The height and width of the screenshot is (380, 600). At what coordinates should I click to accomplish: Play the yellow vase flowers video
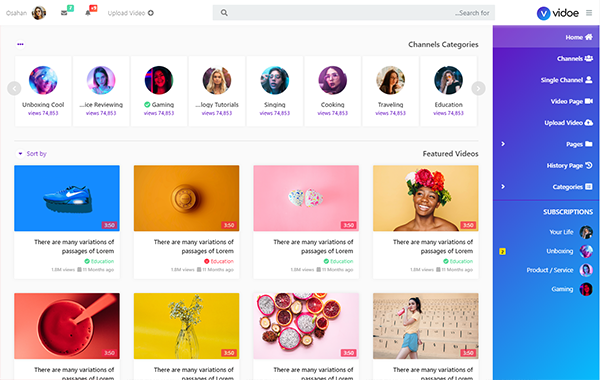click(x=186, y=326)
